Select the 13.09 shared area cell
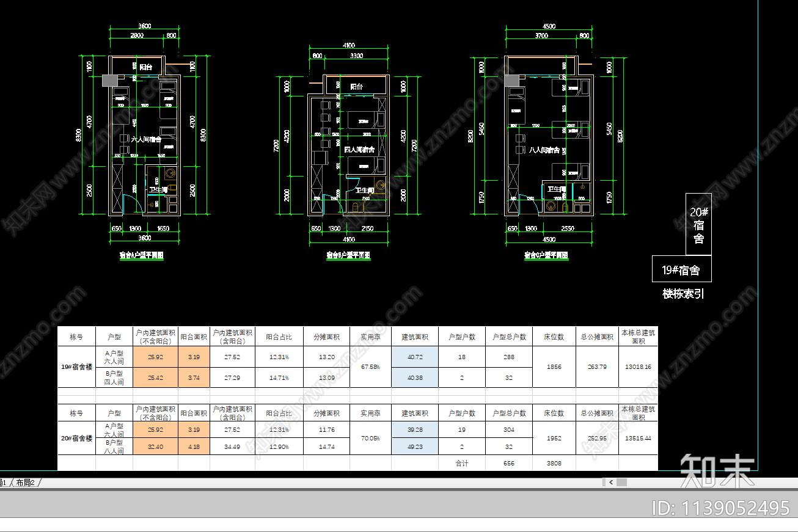 [x=326, y=378]
